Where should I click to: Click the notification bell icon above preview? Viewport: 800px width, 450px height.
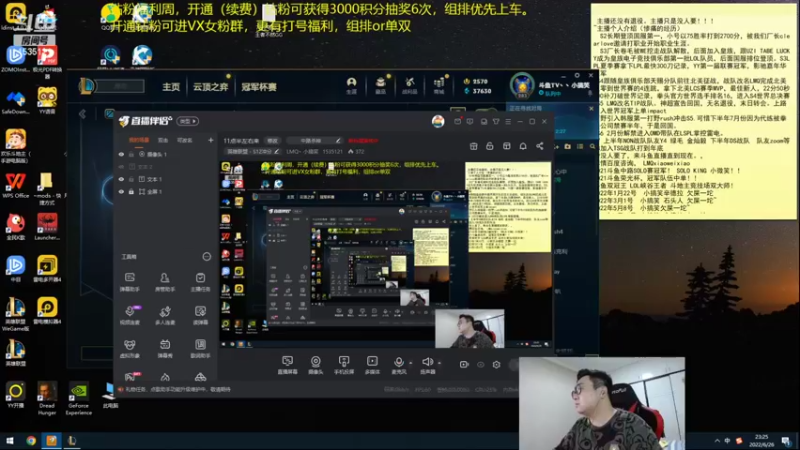[523, 146]
